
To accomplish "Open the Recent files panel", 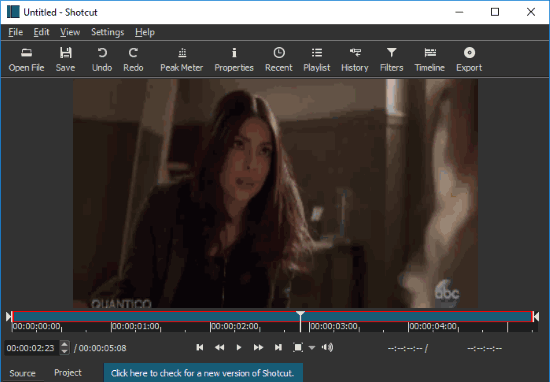I will 279,60.
